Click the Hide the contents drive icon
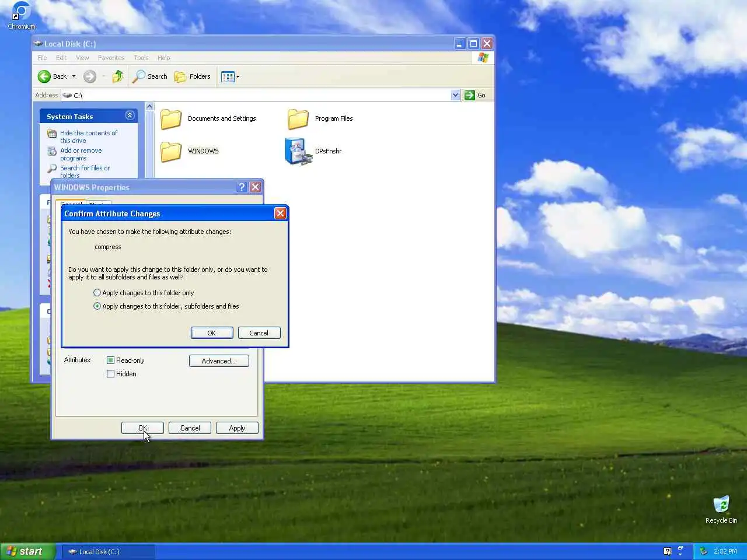 pyautogui.click(x=52, y=134)
